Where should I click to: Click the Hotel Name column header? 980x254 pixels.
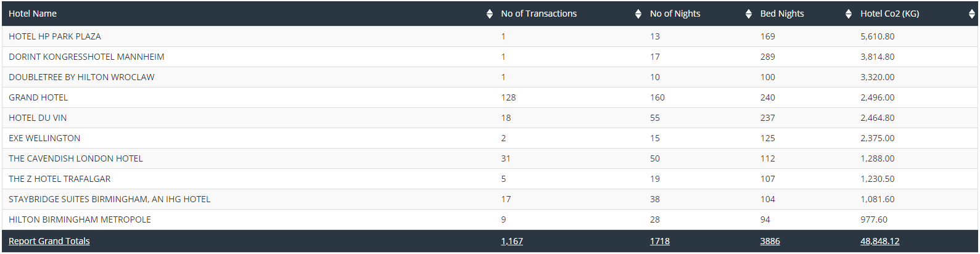33,14
